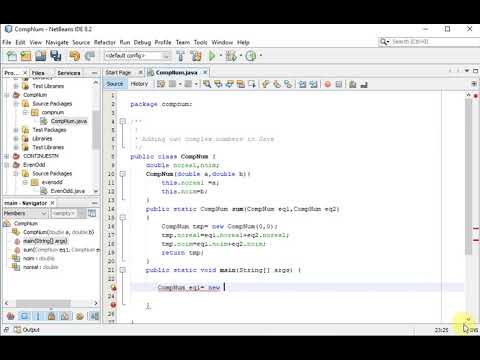This screenshot has width=480, height=360.
Task: Start macro recording with red circle icon
Action: click(x=328, y=84)
